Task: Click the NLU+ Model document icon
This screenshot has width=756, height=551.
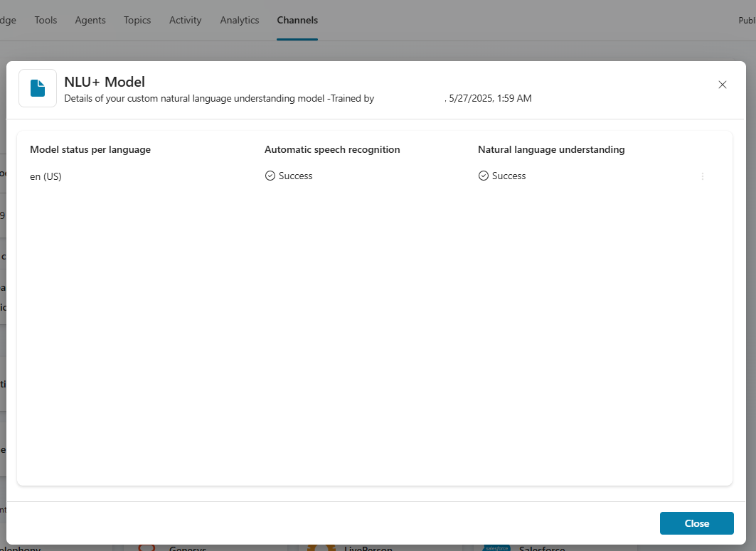Action: 38,88
